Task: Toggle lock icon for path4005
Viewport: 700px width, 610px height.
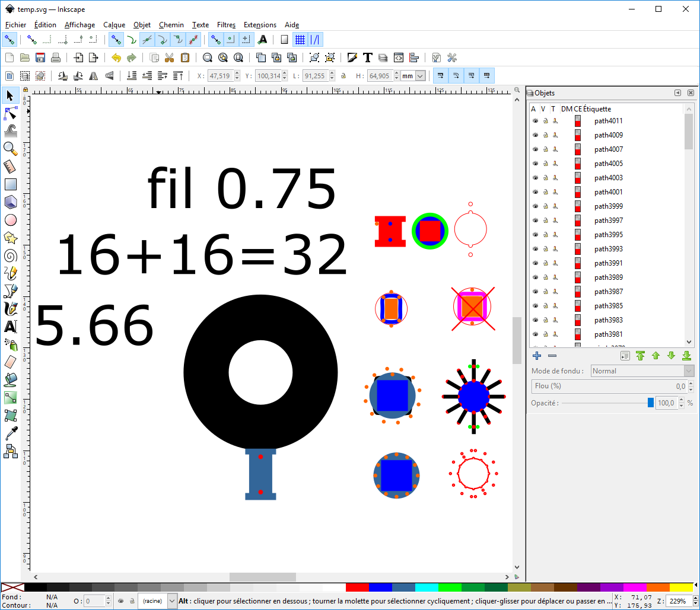Action: 545,164
